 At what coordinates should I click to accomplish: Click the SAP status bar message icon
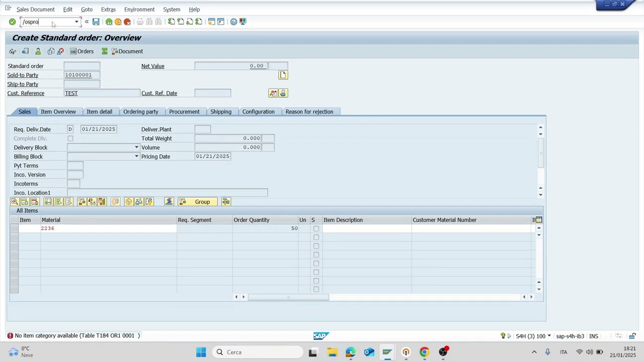click(10, 335)
